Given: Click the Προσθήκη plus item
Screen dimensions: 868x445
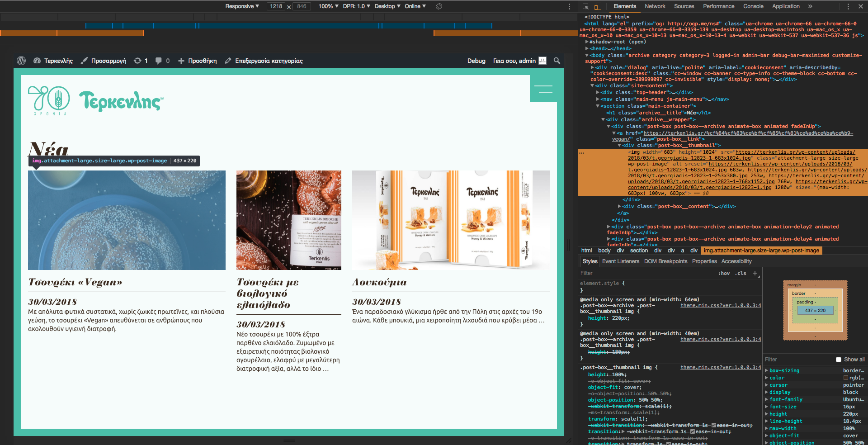Looking at the screenshot, I should click(197, 61).
